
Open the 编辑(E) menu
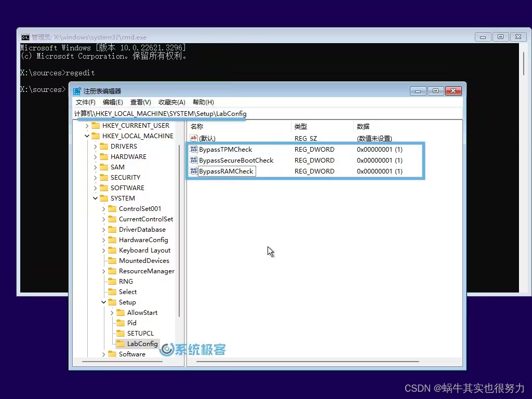pos(113,102)
